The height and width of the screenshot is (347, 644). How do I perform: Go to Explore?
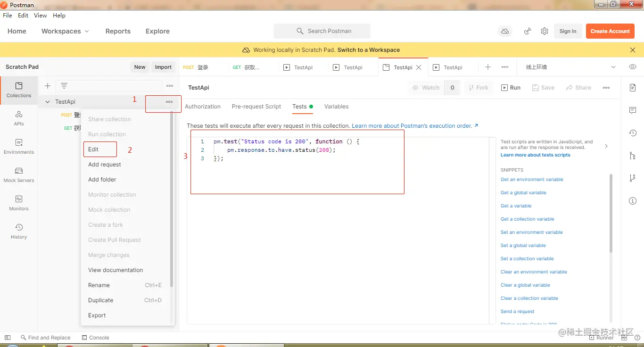tap(157, 31)
